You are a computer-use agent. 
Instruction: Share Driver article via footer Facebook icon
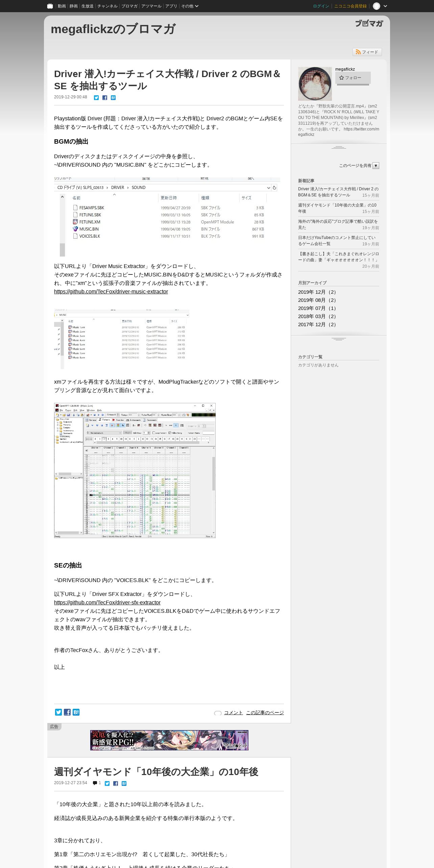[67, 712]
